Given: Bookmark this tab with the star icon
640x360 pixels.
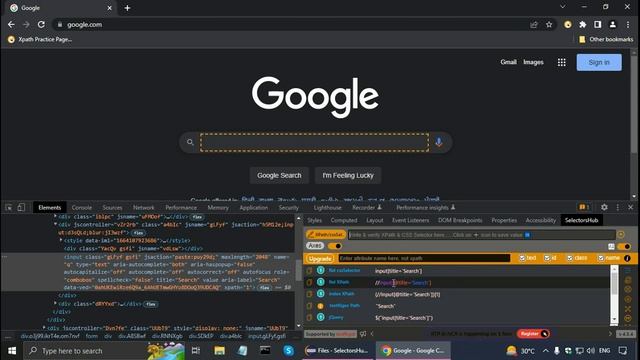Looking at the screenshot, I should pyautogui.click(x=549, y=24).
